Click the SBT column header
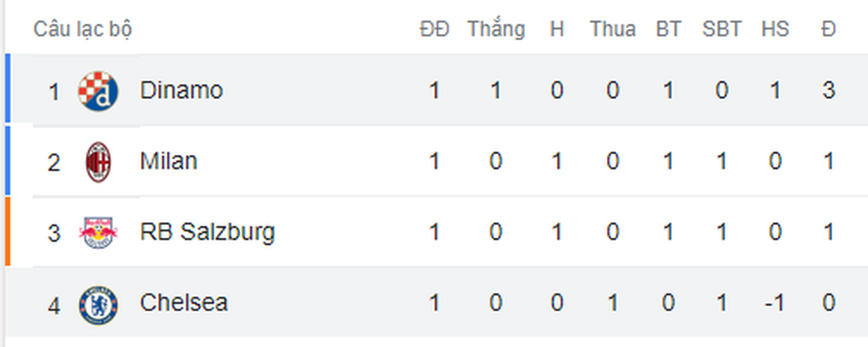The image size is (868, 347). pyautogui.click(x=722, y=29)
